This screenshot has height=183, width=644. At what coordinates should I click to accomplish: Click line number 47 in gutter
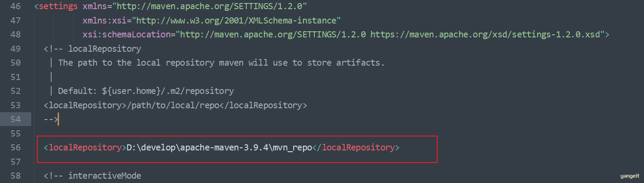coord(16,20)
